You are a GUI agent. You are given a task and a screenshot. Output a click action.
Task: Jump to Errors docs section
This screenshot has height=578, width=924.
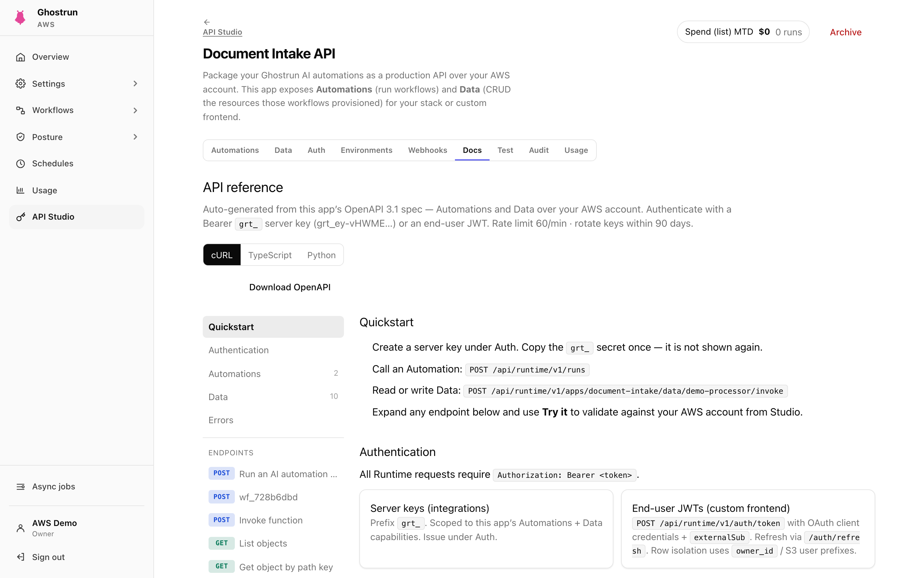[x=273, y=420]
